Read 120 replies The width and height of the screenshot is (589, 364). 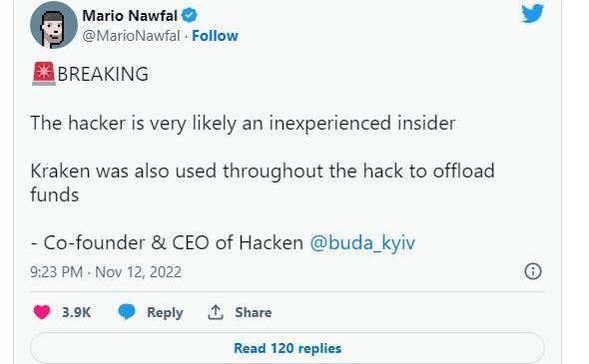click(288, 348)
